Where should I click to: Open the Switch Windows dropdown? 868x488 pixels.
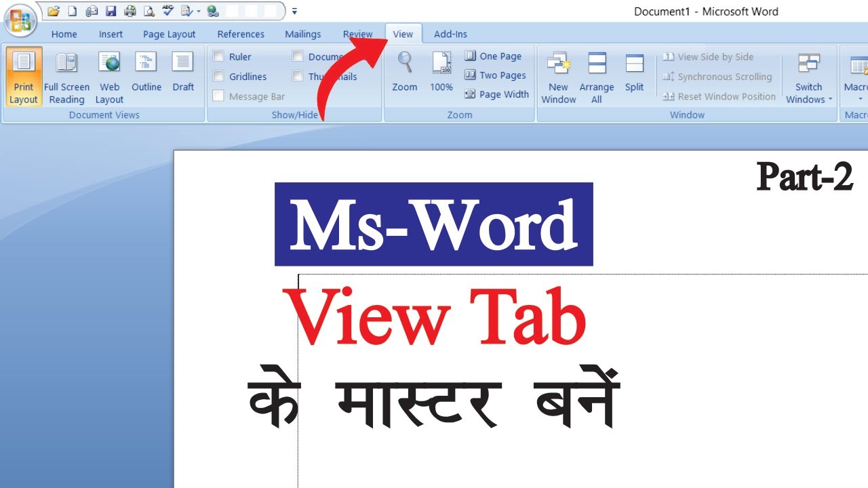(x=809, y=76)
